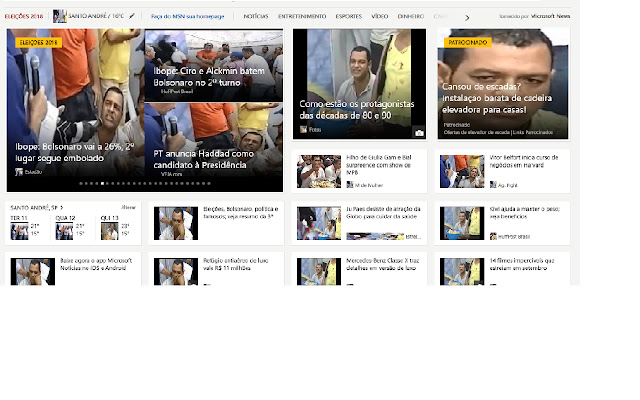Viewport: 640px width, 400px height.
Task: Open 'Filho de Giulia Gam e Bial' headline
Action: pyautogui.click(x=378, y=165)
